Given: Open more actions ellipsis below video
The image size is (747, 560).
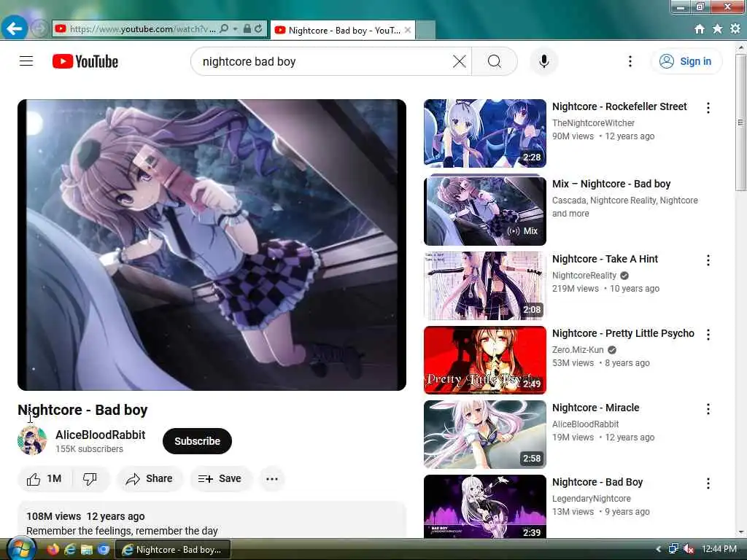Looking at the screenshot, I should tap(272, 478).
